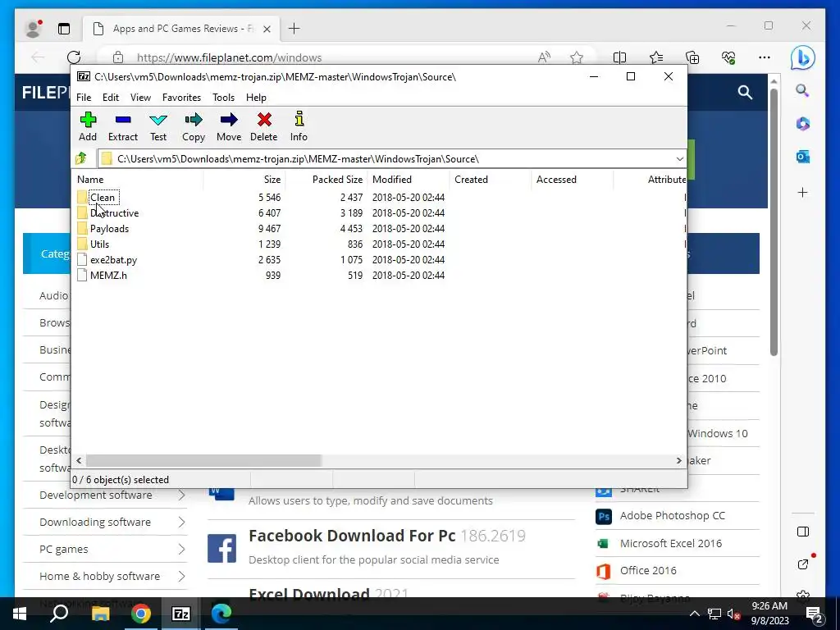Open the Tools menu in 7-Zip

(223, 98)
